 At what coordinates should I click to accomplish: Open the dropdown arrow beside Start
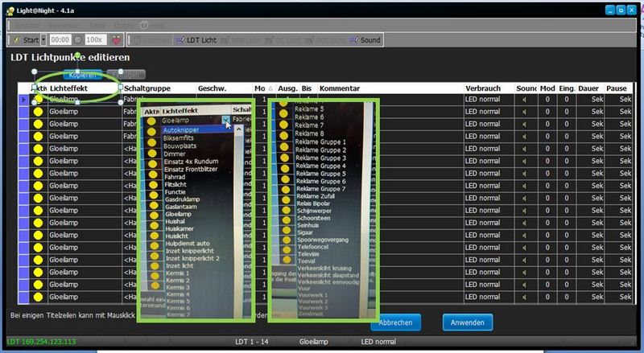coord(43,40)
